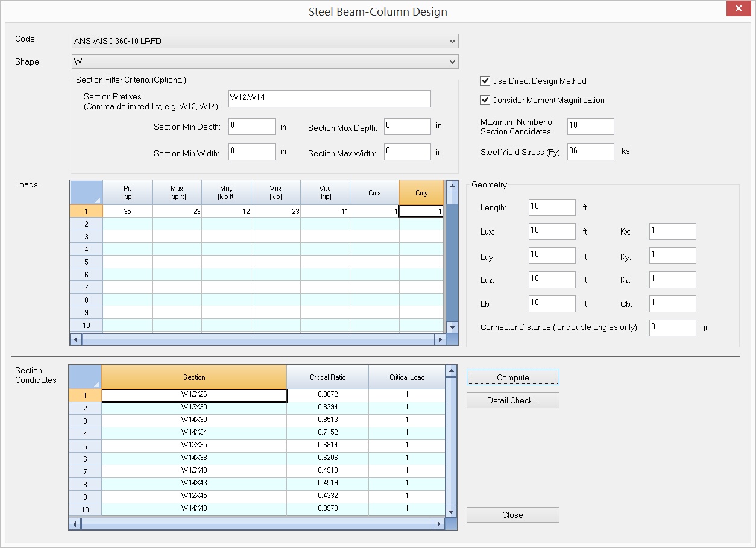Sort by the Section column header

pos(194,377)
